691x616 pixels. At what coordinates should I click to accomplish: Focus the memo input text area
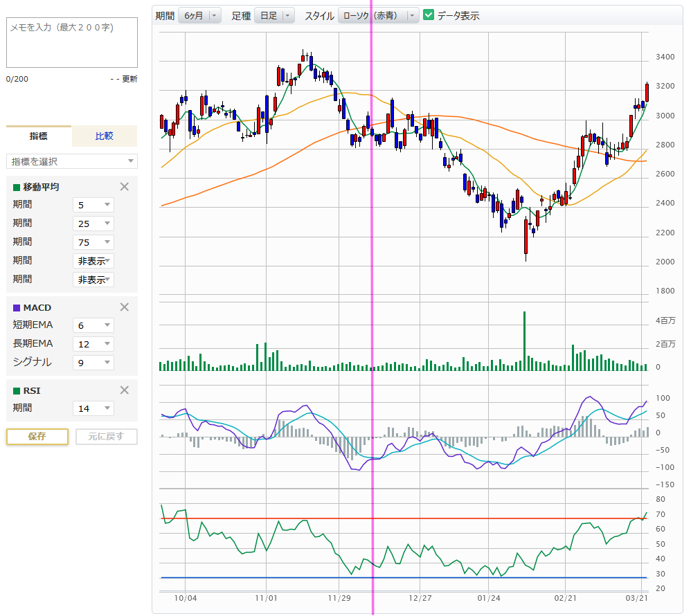72,42
